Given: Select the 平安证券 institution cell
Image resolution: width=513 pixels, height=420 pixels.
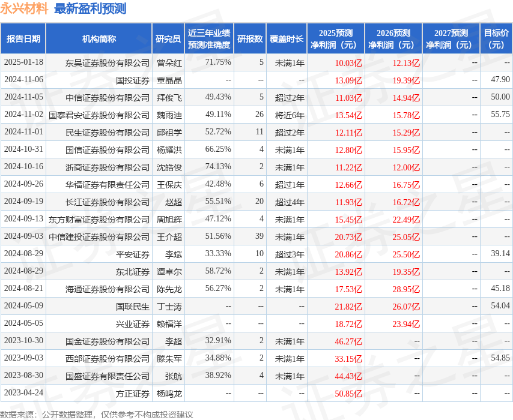Looking at the screenshot, I should click(133, 254).
